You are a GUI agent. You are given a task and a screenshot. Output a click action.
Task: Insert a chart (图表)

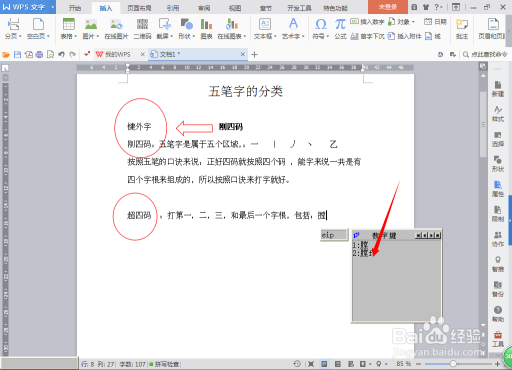(206, 29)
